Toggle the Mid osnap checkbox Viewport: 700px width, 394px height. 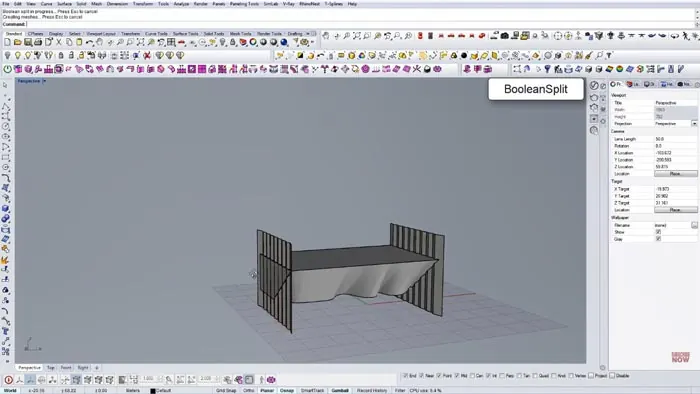coord(457,376)
